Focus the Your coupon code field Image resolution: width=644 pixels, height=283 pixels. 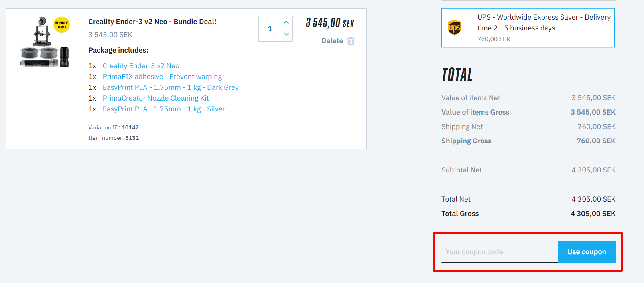500,252
